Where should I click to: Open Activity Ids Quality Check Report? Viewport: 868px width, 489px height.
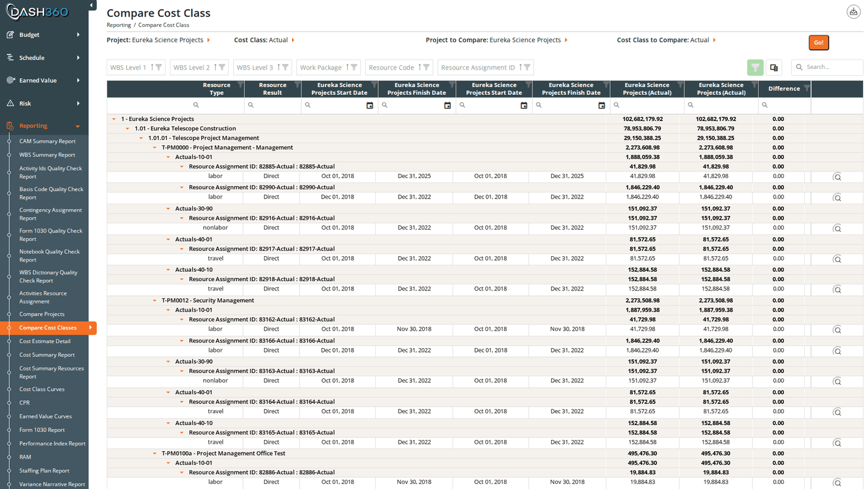tap(50, 173)
